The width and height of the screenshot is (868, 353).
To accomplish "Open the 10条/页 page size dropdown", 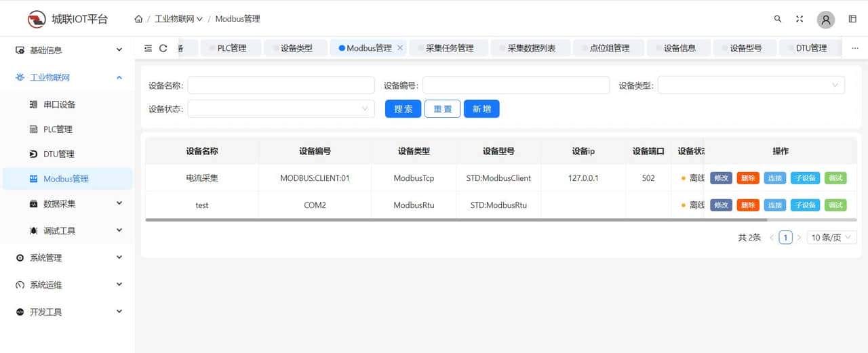I will click(x=832, y=238).
